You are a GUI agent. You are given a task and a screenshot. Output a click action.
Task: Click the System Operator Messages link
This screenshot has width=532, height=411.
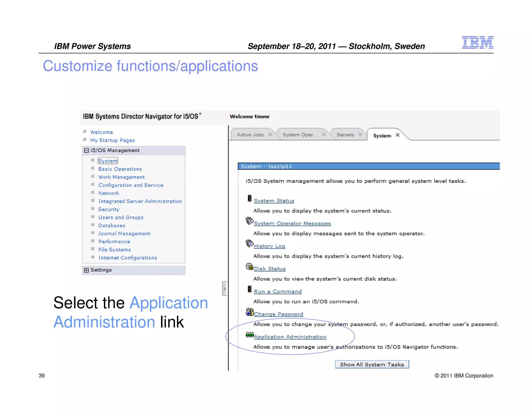click(x=292, y=223)
